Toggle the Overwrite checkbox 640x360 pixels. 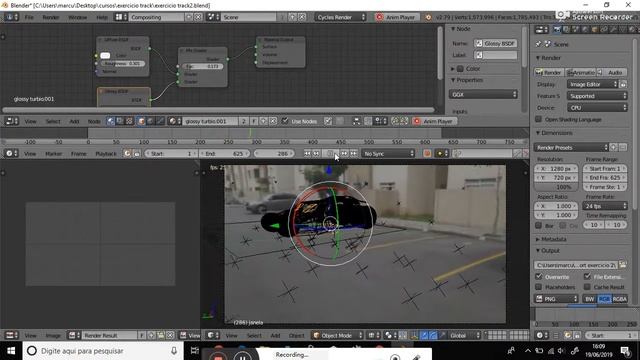click(x=539, y=276)
